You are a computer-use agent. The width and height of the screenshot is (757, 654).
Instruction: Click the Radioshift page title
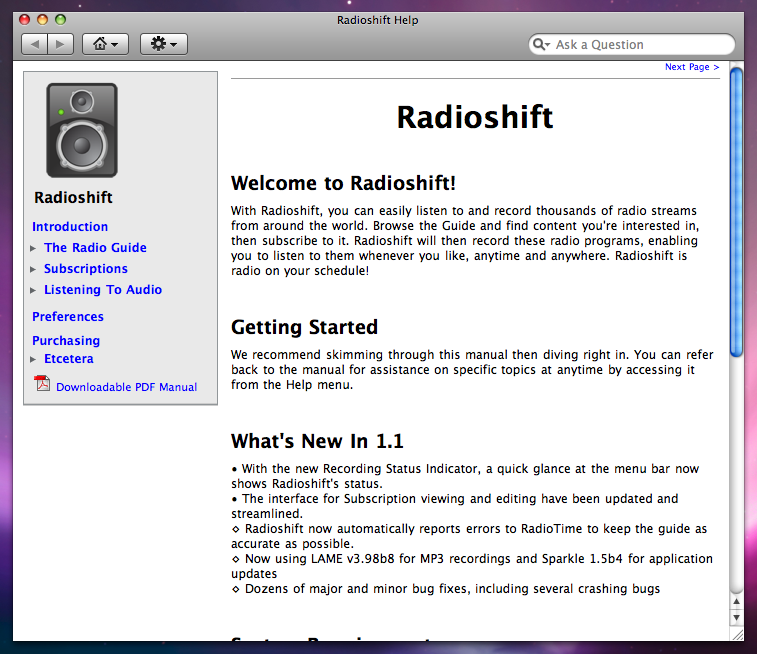475,117
